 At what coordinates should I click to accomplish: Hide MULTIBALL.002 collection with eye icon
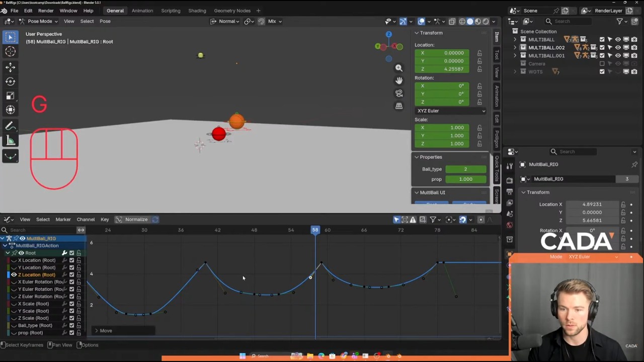(x=618, y=48)
